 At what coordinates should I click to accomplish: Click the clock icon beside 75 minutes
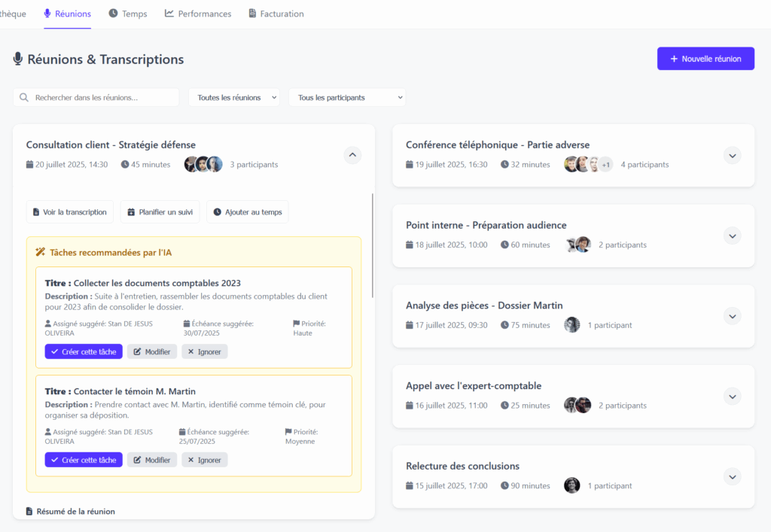[x=504, y=325]
